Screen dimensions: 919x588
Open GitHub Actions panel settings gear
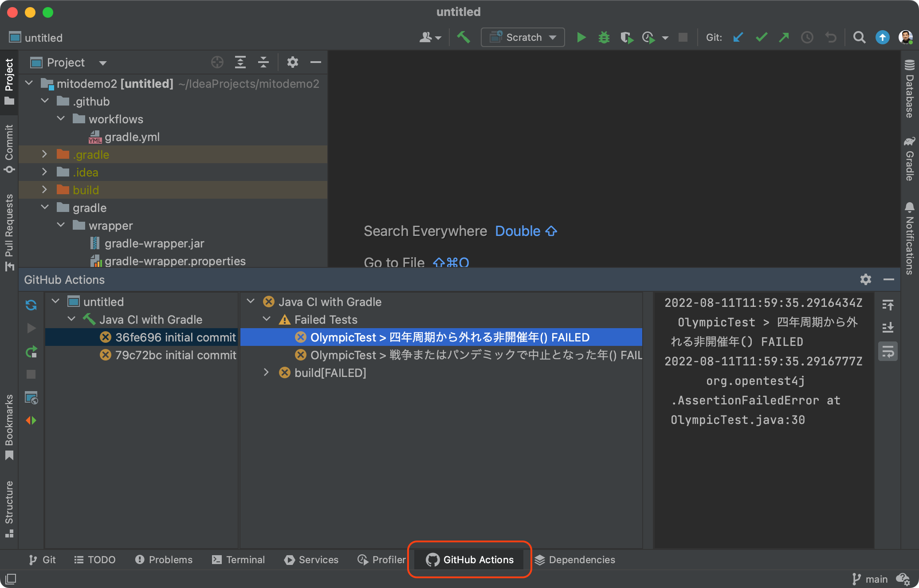click(866, 279)
